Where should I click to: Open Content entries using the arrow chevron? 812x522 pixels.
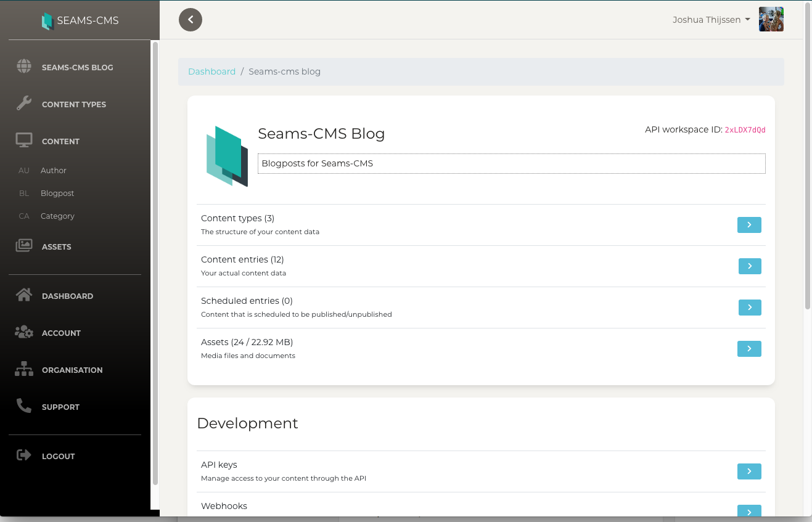click(749, 266)
